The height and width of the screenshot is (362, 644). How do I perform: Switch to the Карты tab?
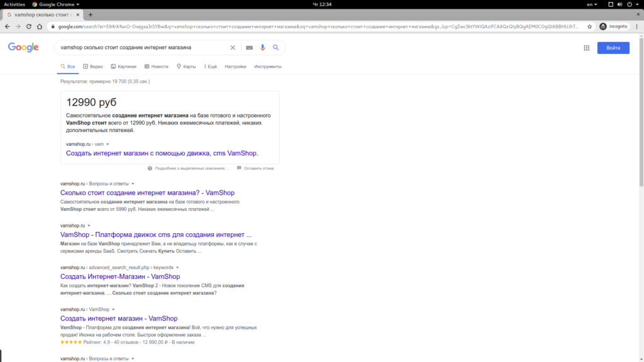186,67
